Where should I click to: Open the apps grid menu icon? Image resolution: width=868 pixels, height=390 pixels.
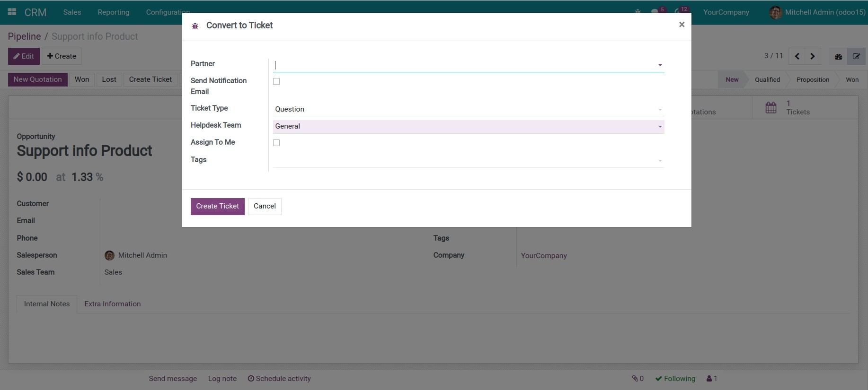(x=12, y=12)
